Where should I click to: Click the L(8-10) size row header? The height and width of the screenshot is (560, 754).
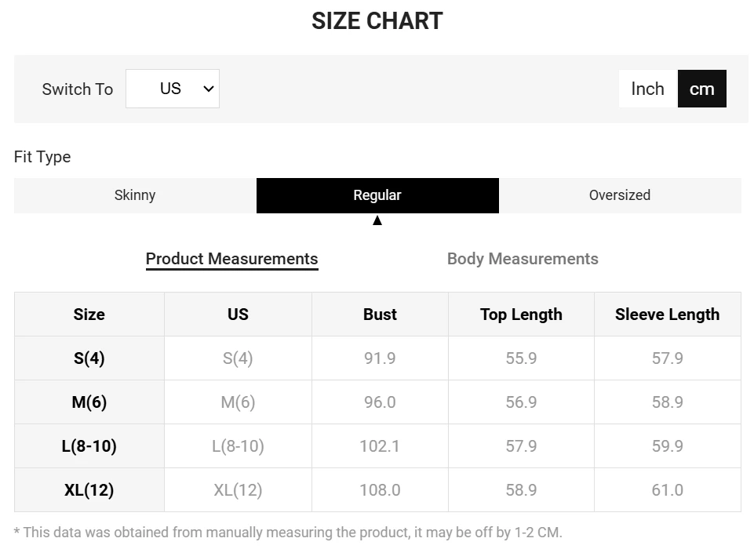pos(89,446)
